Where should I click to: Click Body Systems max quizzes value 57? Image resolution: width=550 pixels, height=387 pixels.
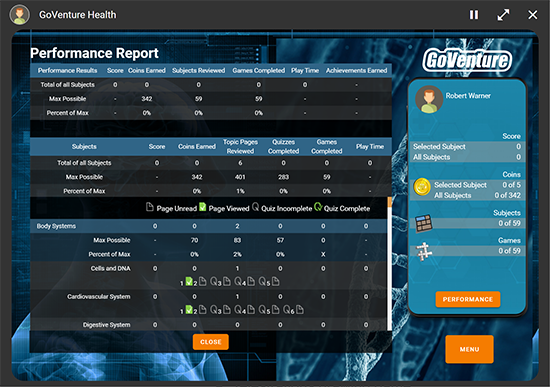(280, 240)
